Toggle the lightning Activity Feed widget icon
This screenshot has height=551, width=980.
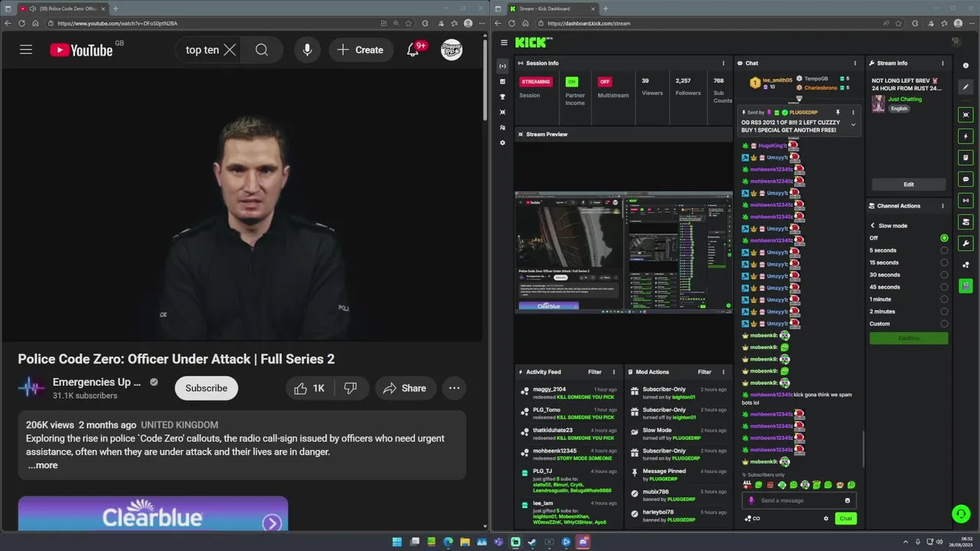pyautogui.click(x=965, y=136)
